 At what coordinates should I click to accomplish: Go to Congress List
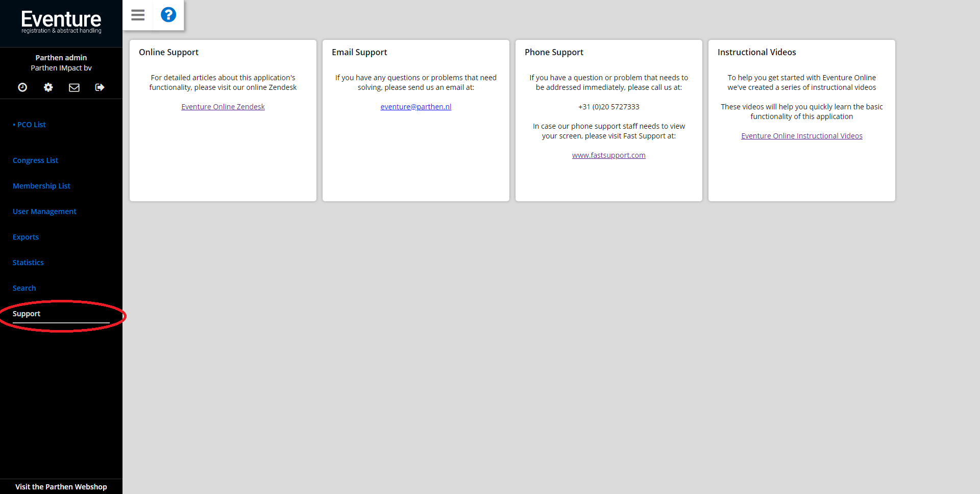[35, 160]
